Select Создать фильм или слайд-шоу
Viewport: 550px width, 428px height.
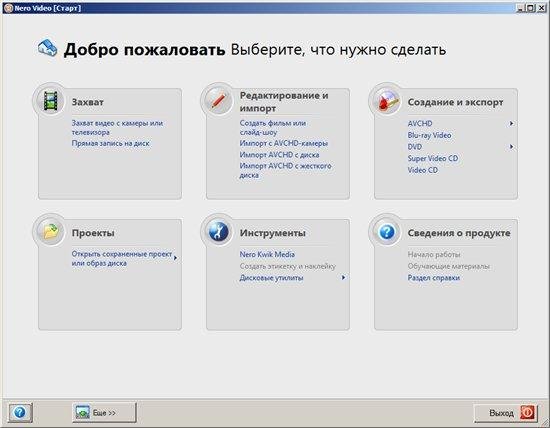[273, 128]
